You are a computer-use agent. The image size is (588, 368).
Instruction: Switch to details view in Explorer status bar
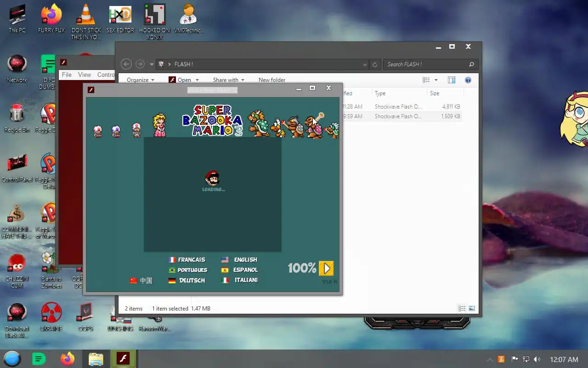click(462, 309)
